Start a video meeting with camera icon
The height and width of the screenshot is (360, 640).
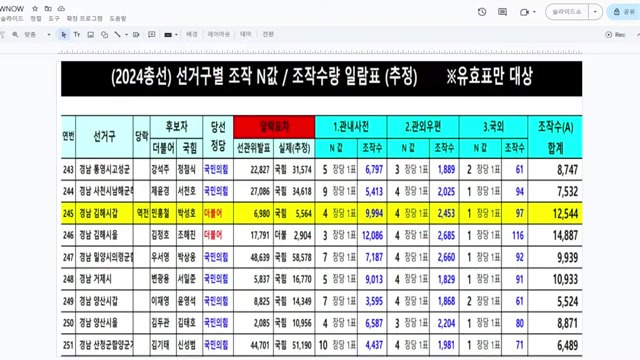pyautogui.click(x=524, y=12)
